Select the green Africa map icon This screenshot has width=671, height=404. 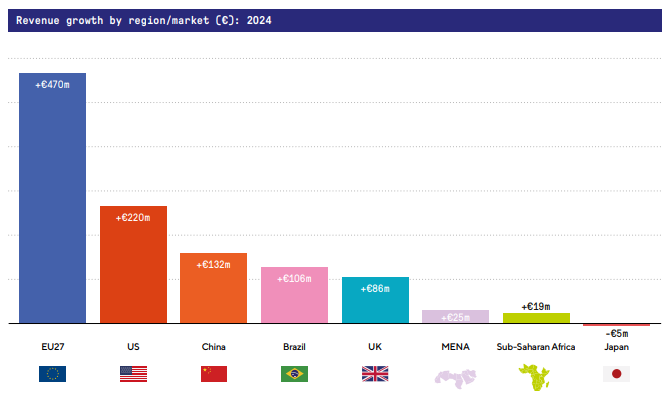[536, 377]
